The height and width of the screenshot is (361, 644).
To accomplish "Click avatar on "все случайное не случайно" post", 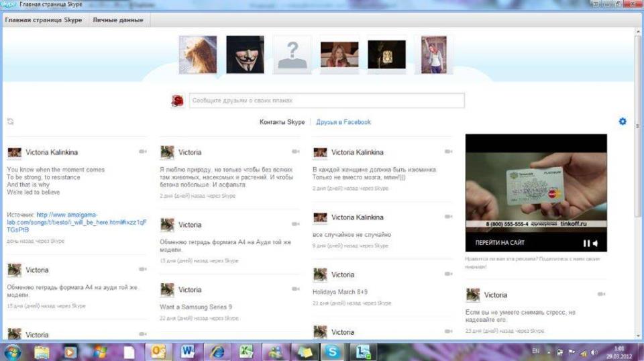I will tap(320, 217).
